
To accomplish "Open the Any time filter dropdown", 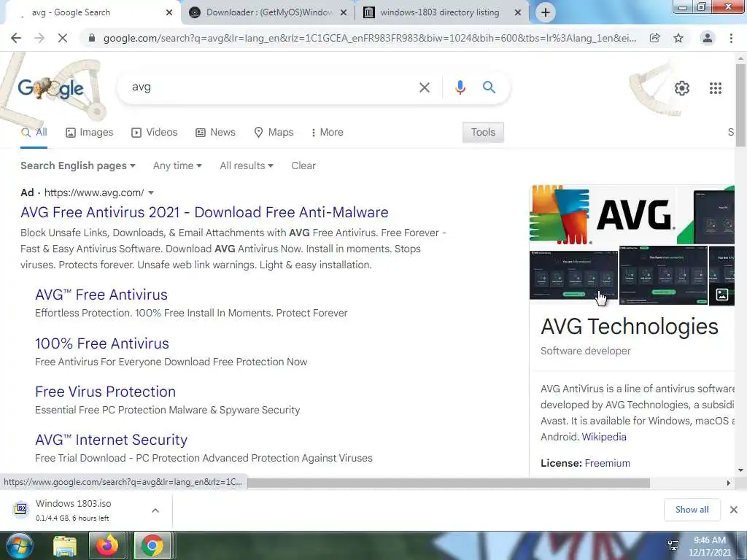I will (177, 166).
